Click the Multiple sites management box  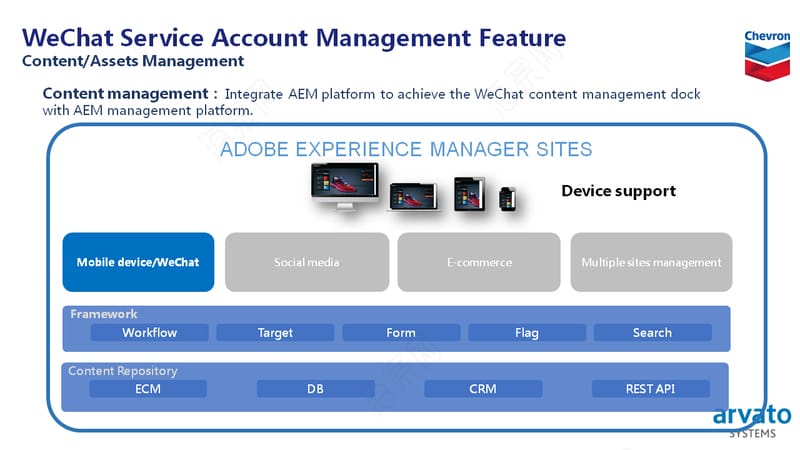(x=652, y=262)
